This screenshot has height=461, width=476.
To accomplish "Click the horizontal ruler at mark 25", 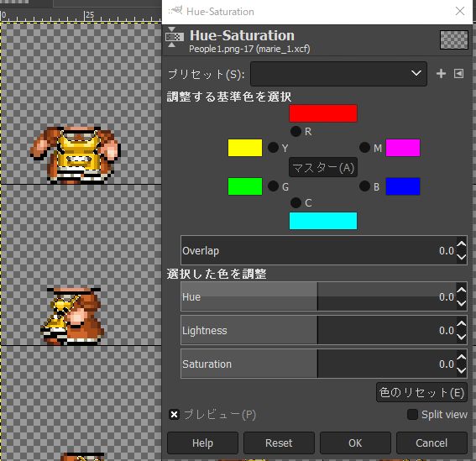I will coord(89,15).
